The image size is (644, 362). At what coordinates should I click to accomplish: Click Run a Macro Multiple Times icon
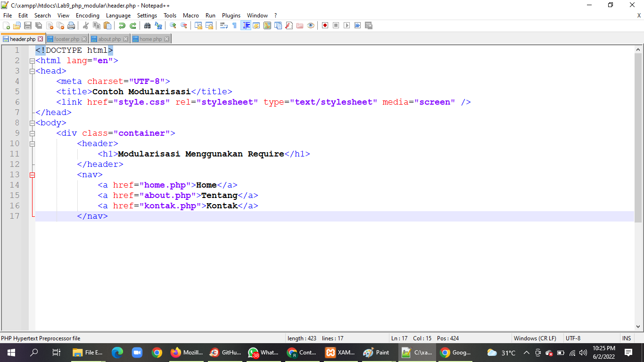tap(358, 25)
